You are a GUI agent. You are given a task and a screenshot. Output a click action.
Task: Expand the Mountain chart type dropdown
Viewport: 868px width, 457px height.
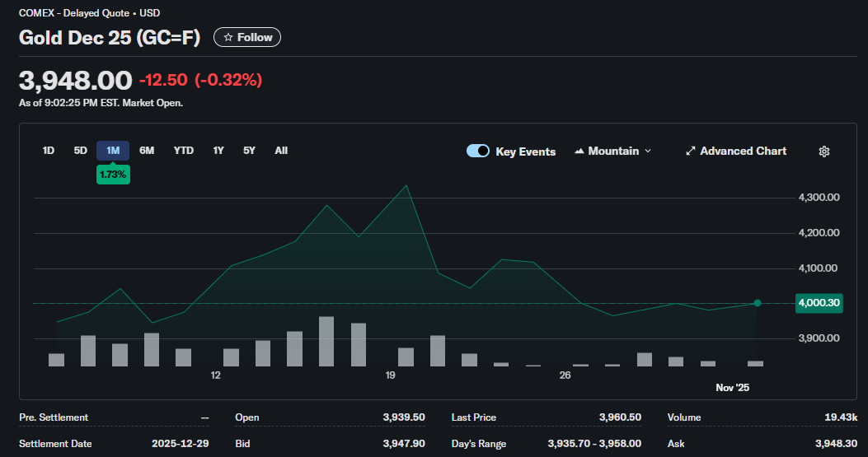tap(647, 152)
